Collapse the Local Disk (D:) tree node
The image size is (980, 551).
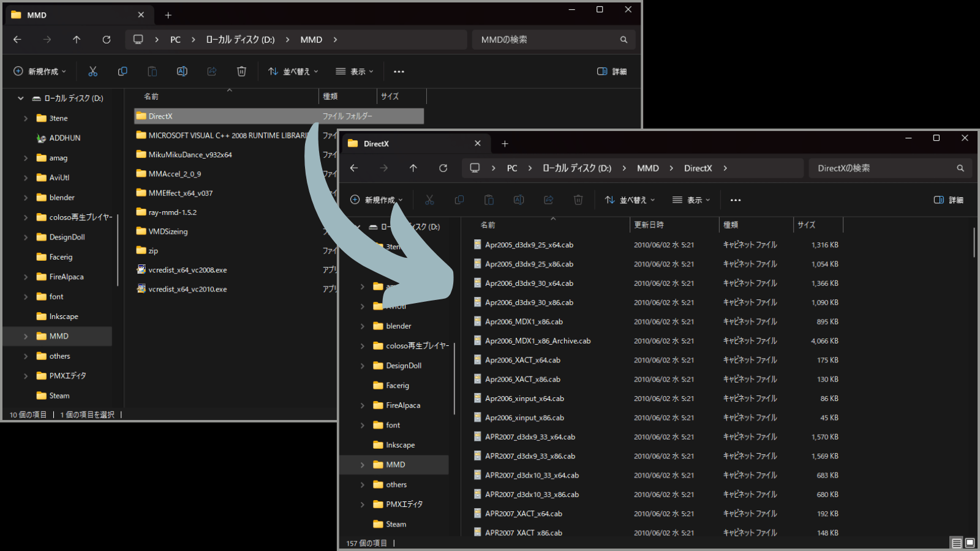(21, 98)
